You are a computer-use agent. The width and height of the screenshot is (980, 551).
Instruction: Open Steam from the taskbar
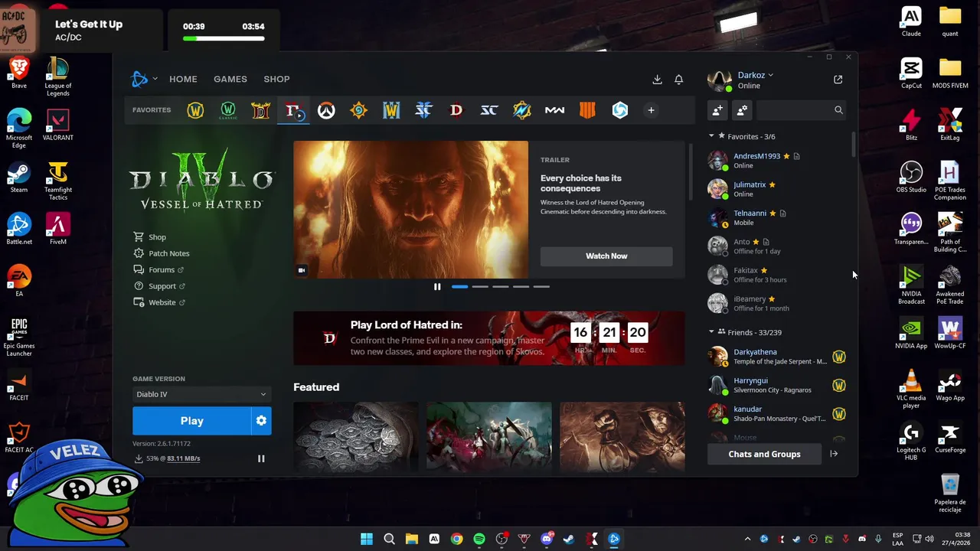(x=569, y=539)
